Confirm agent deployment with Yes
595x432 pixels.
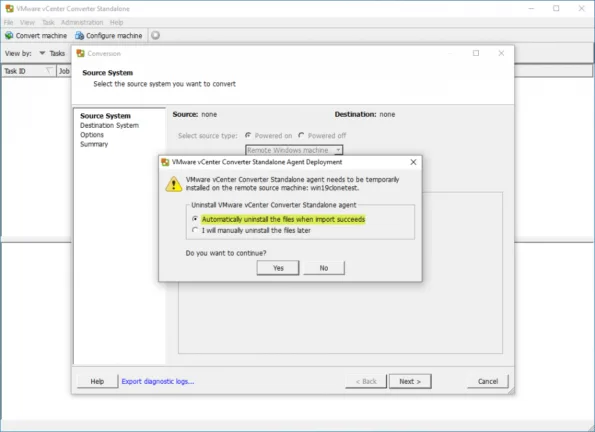(278, 268)
